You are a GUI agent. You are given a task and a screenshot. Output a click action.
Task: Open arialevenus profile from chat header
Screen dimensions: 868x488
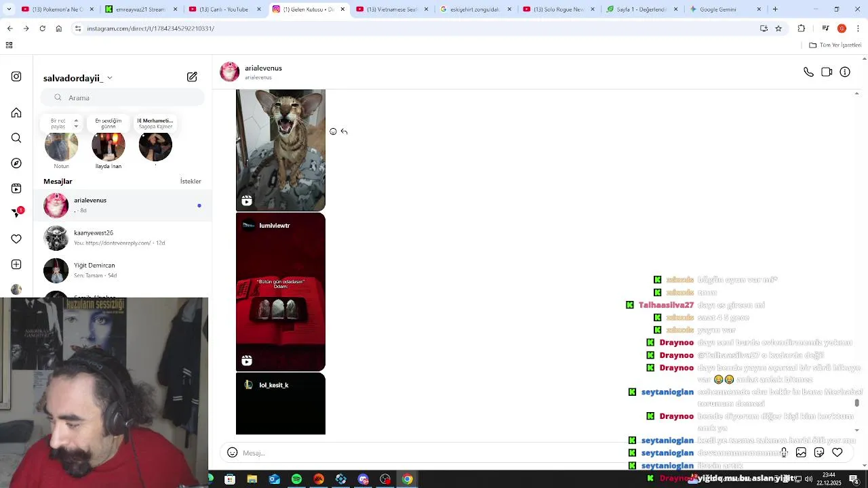point(263,68)
